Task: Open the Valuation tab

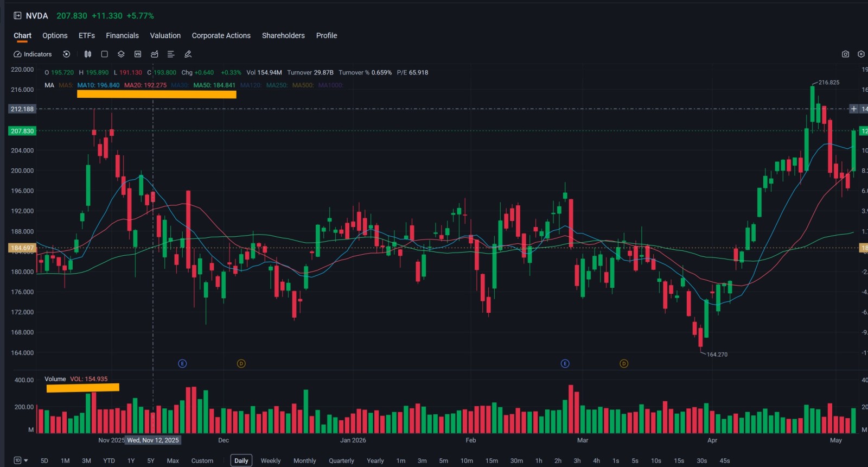Action: [165, 35]
